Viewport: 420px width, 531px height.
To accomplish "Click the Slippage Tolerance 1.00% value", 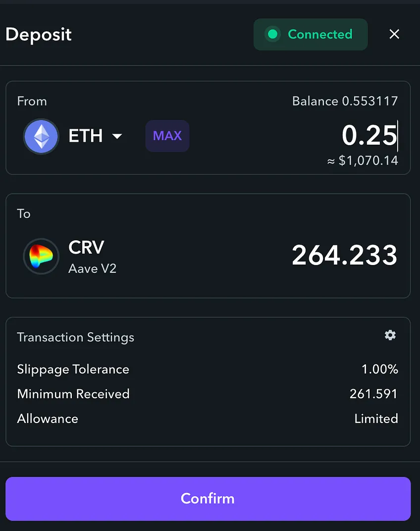I will coord(380,369).
